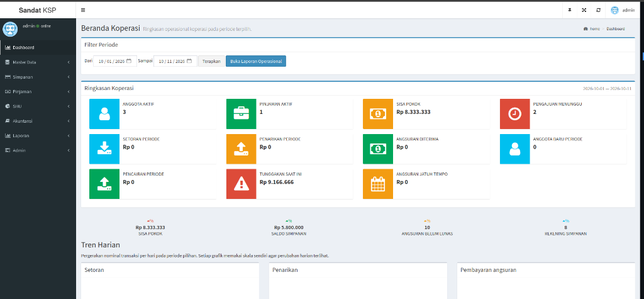Click the pin icon in top bar
This screenshot has height=299, width=644.
(570, 10)
